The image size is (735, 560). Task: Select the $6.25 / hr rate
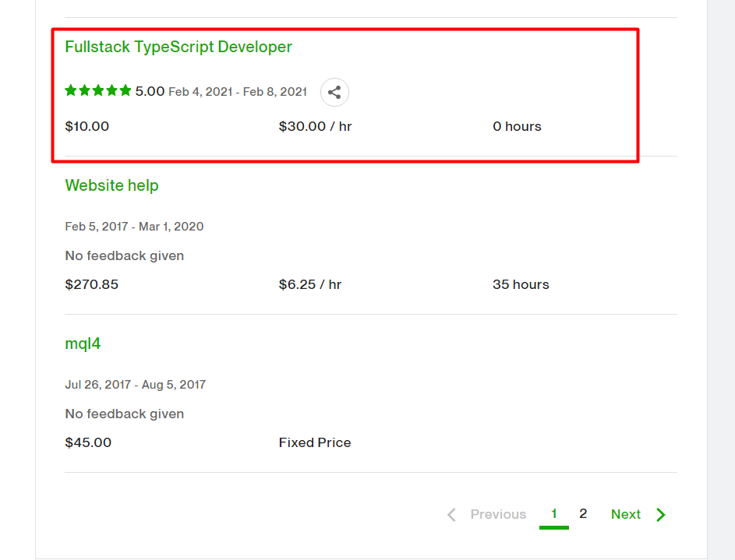click(x=310, y=285)
